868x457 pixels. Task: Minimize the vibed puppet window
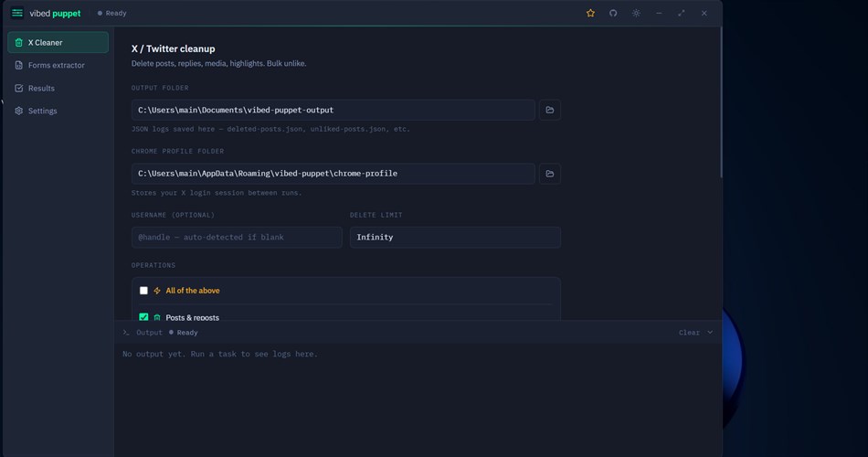(x=659, y=14)
